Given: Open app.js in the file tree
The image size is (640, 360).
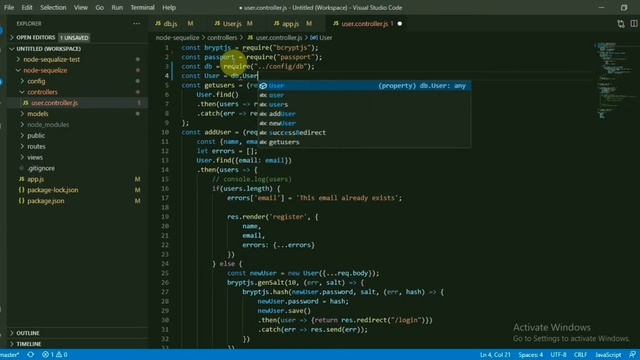Looking at the screenshot, I should tap(36, 179).
